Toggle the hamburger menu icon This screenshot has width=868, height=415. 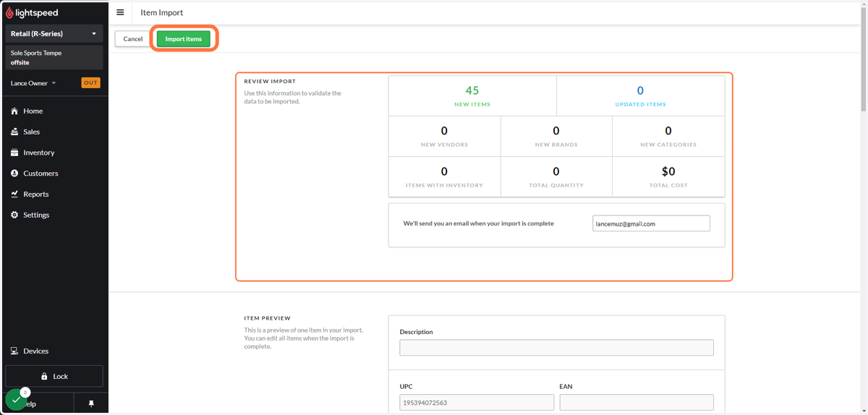coord(120,12)
